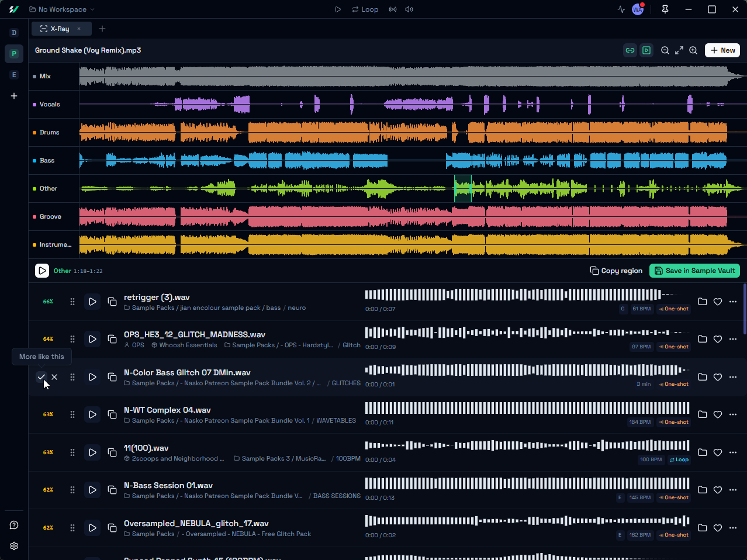Play the selected Other region
Image resolution: width=747 pixels, height=560 pixels.
42,271
